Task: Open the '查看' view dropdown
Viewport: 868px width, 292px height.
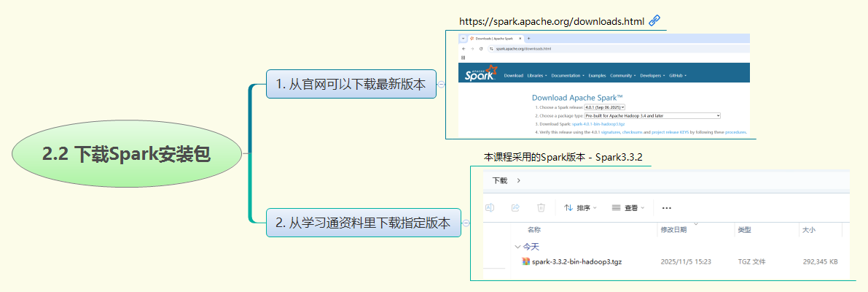Action: coord(628,208)
